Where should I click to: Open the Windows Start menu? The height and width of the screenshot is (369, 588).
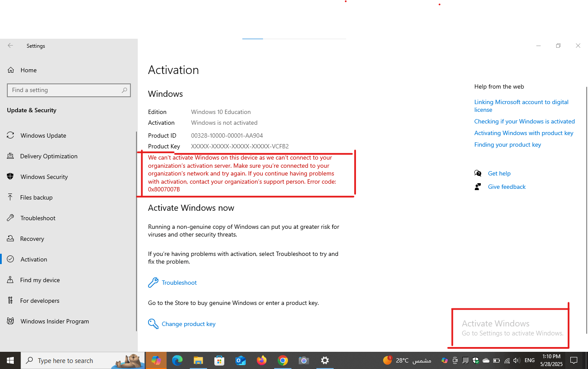click(x=10, y=360)
